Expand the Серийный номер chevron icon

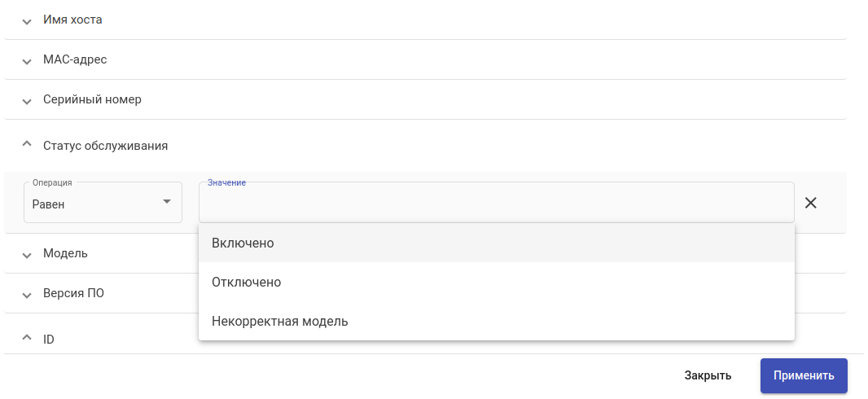27,100
